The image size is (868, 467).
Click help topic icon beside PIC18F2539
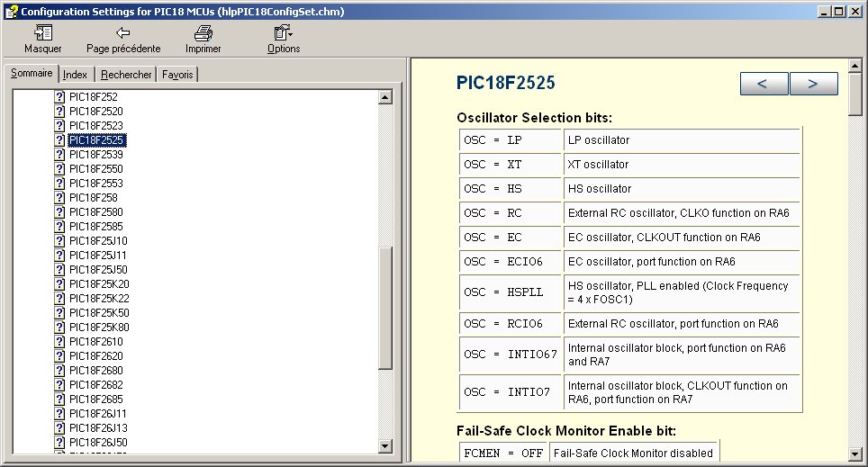59,155
